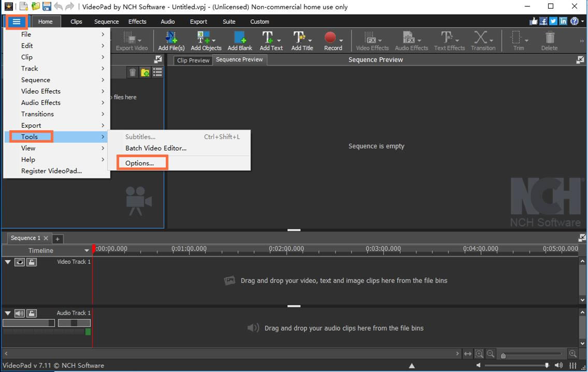The width and height of the screenshot is (588, 372).
Task: Add a new sequence with plus tab
Action: coord(58,239)
